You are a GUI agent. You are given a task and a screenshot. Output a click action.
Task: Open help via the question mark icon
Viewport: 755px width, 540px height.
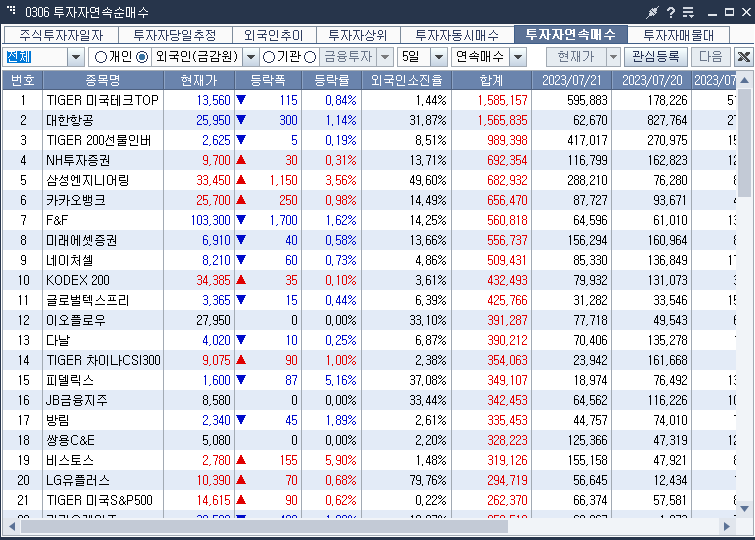point(671,13)
